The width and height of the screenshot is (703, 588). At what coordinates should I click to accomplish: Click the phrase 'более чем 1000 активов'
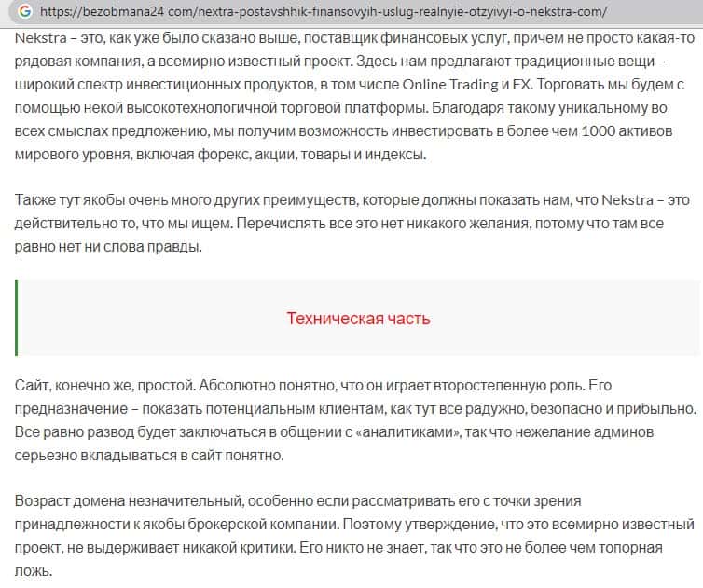pos(589,131)
